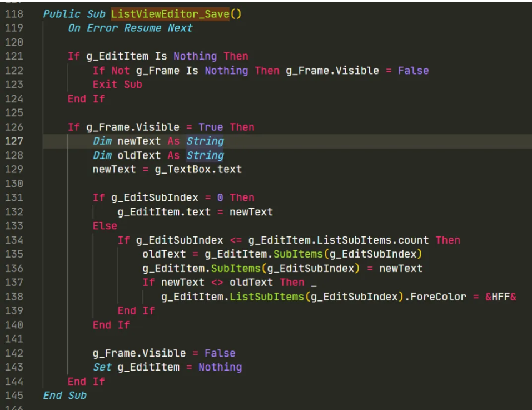
Task: Select line number 144 in the gutter
Action: pos(14,382)
